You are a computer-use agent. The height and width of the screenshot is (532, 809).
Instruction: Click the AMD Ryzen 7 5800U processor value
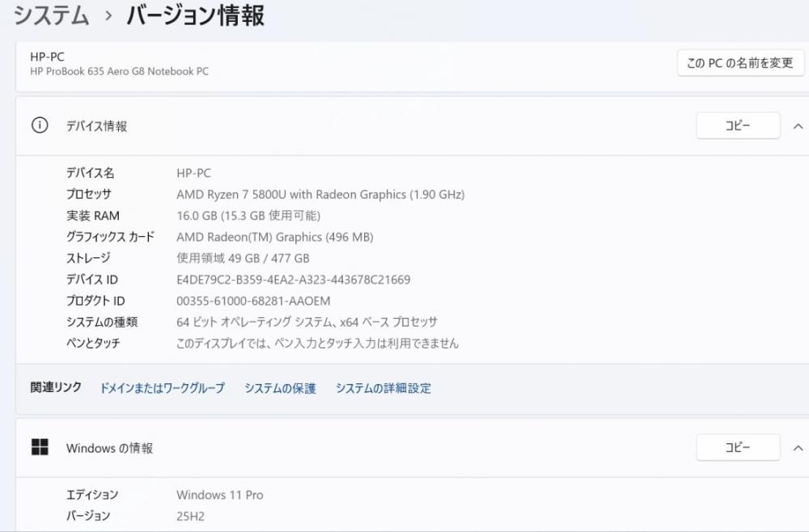click(320, 194)
